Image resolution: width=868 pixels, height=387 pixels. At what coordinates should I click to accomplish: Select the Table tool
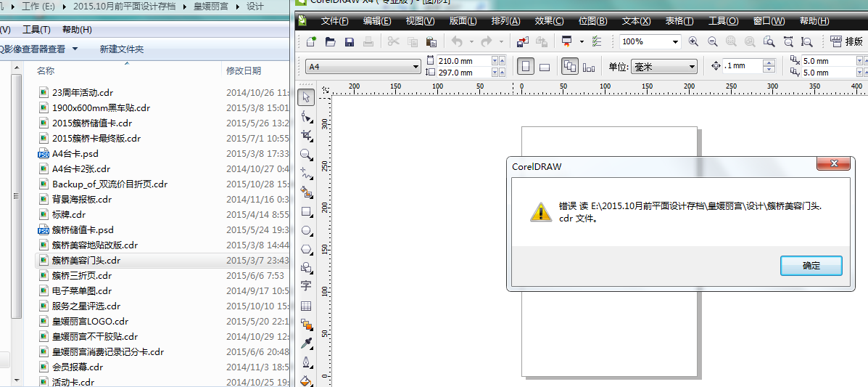(306, 306)
